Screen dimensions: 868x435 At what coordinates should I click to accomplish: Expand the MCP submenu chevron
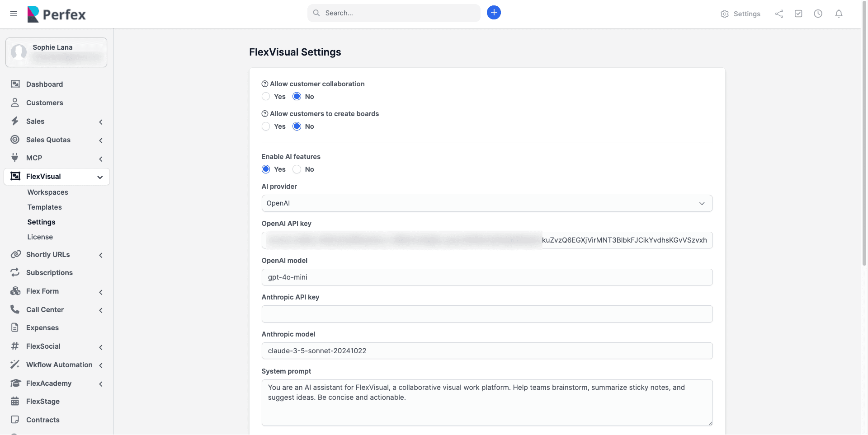click(x=101, y=159)
